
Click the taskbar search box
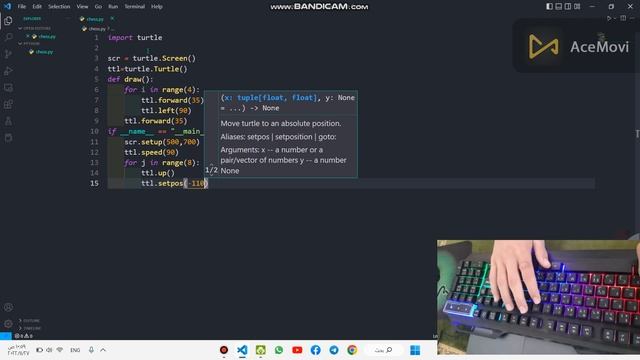click(384, 350)
